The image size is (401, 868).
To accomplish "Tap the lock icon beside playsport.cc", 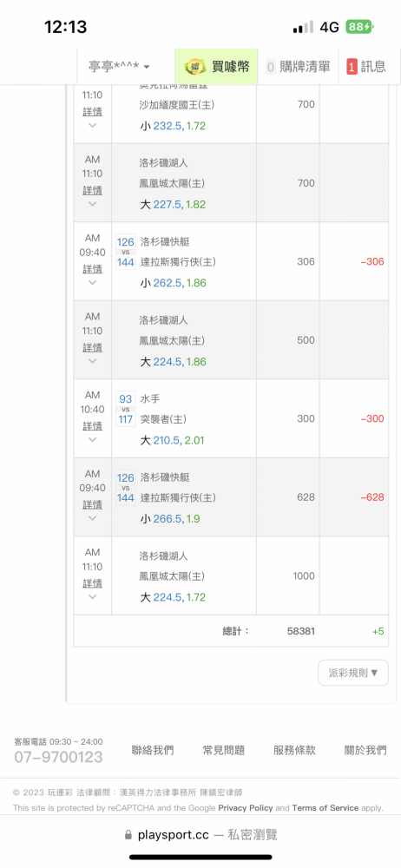I will [128, 835].
